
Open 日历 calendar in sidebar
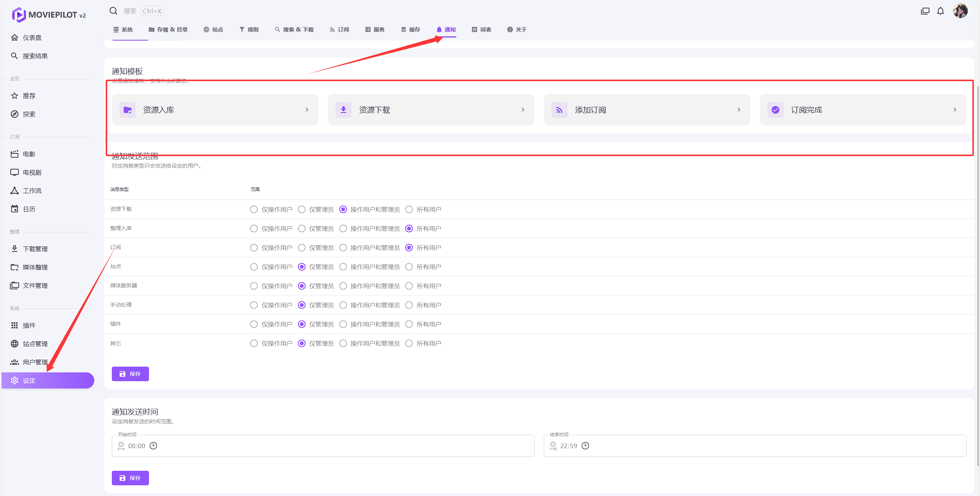coord(29,209)
